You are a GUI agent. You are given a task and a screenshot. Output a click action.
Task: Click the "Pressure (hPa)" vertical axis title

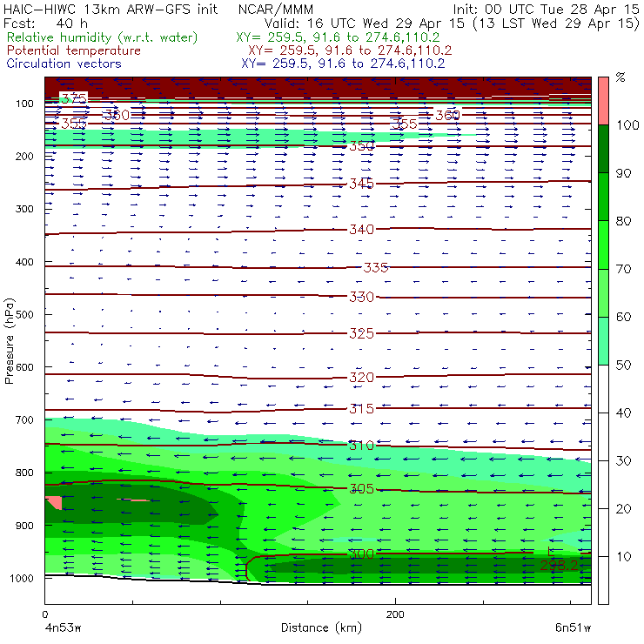9,341
